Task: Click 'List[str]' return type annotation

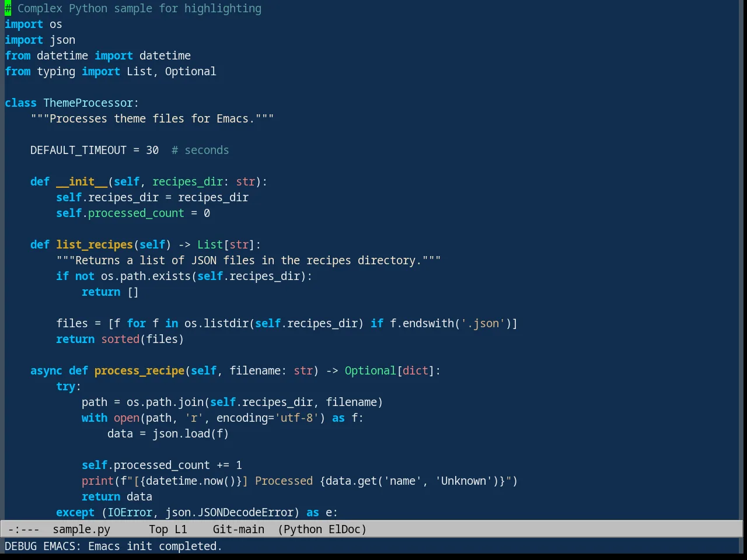Action: coord(226,244)
